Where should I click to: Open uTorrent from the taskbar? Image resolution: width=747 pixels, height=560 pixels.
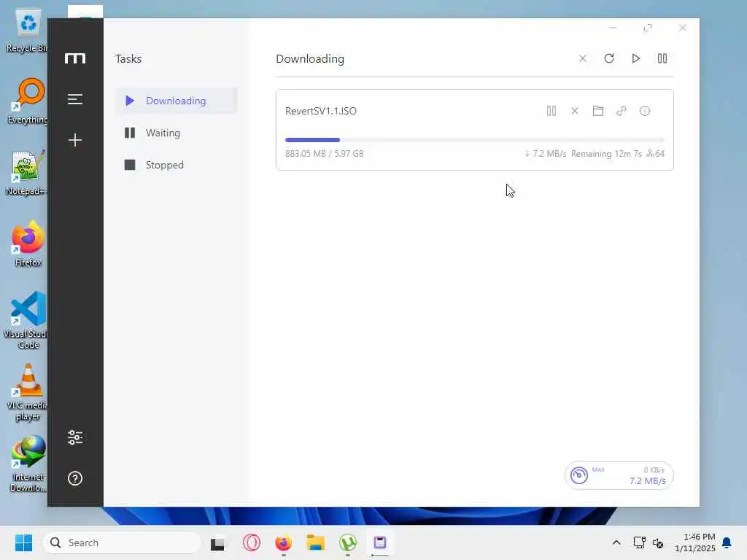pos(348,542)
